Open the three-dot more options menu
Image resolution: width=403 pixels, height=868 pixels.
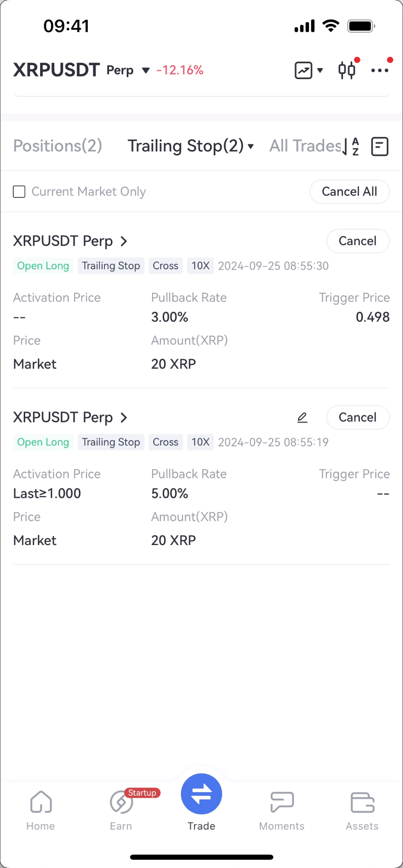click(380, 70)
